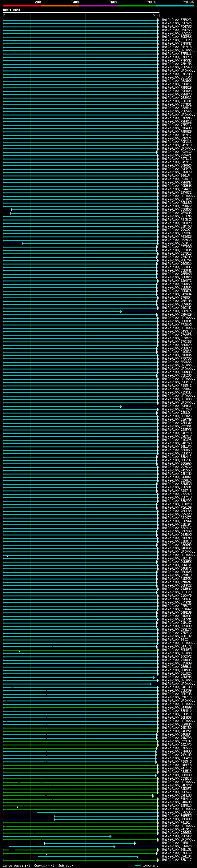
Task: Select the UniRef100_C6T1R3 entry
Action: click(176, 78)
